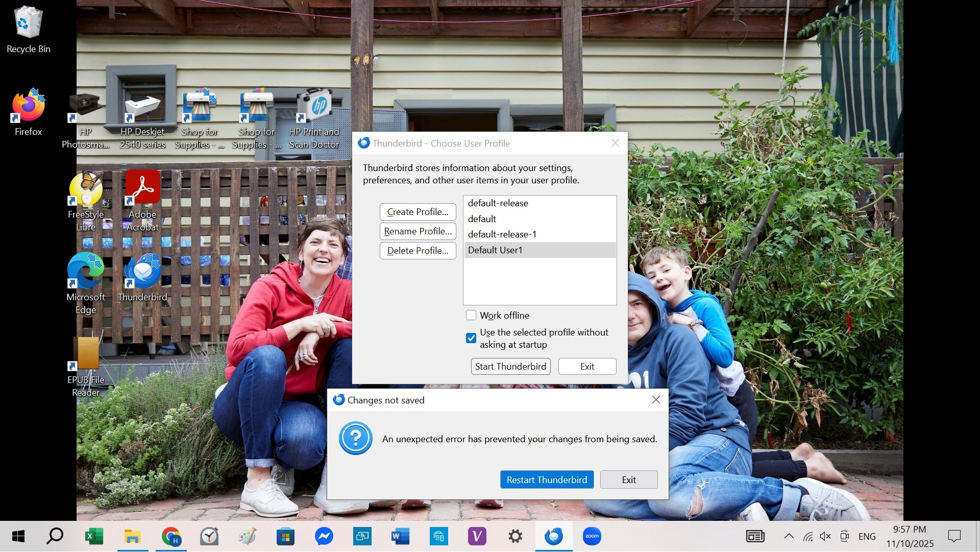Open FreeStyle Libre desktop icon
The height and width of the screenshot is (552, 980).
pos(86,189)
